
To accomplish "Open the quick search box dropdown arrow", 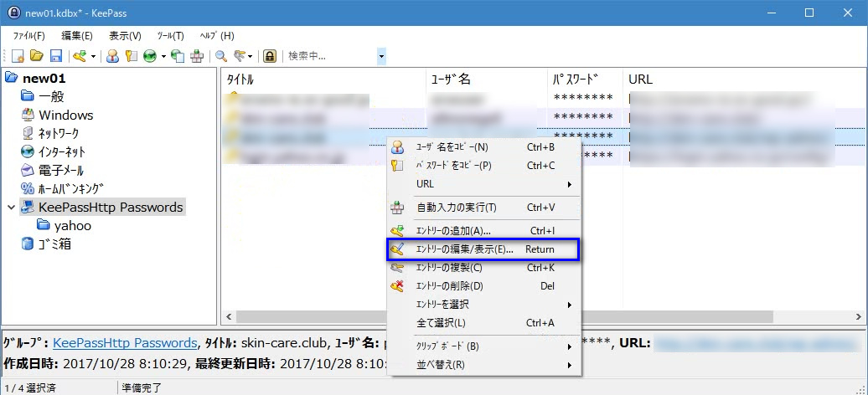I will point(381,56).
